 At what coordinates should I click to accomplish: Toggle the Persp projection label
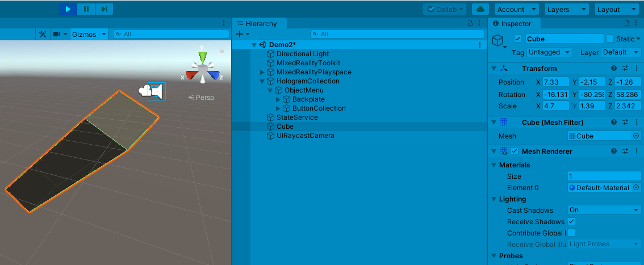201,98
